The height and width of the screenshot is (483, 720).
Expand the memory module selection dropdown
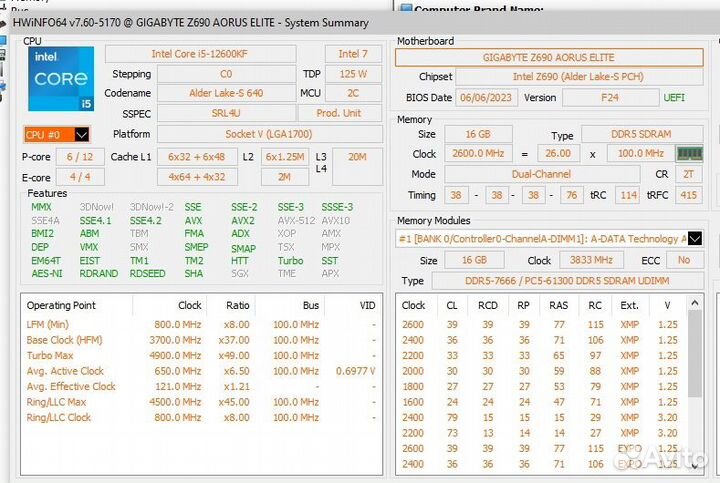pyautogui.click(x=695, y=238)
